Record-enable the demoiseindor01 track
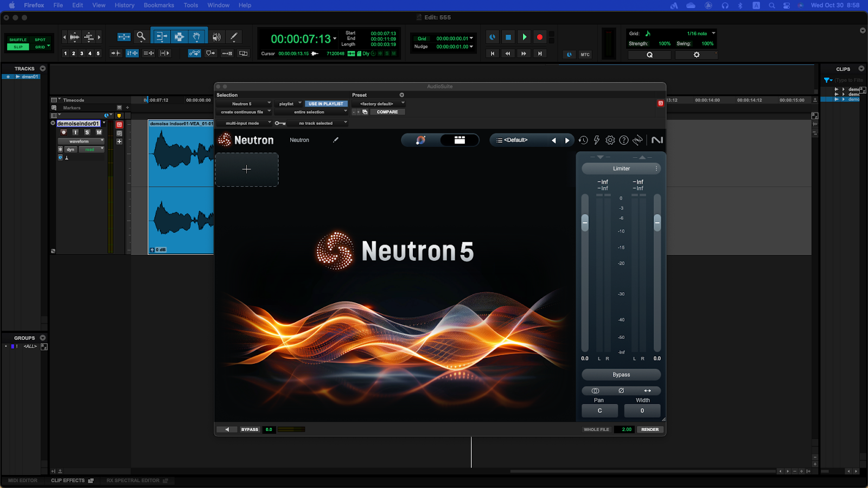868x488 pixels. pyautogui.click(x=63, y=132)
